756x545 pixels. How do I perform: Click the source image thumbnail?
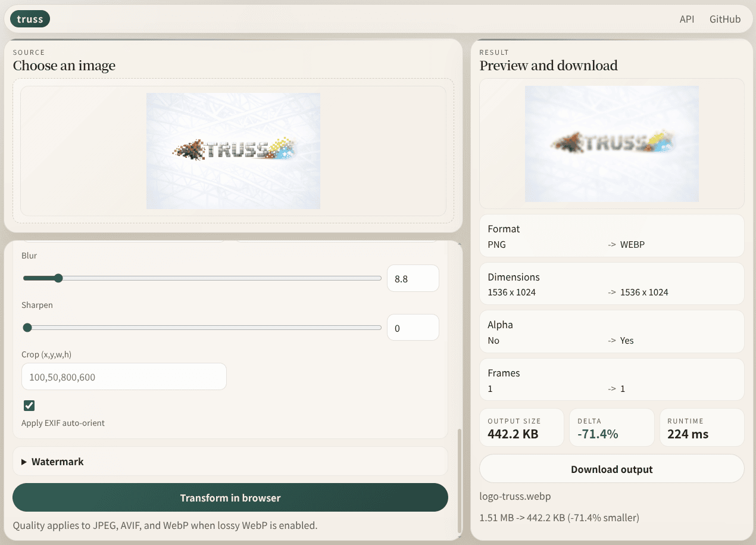tap(233, 151)
